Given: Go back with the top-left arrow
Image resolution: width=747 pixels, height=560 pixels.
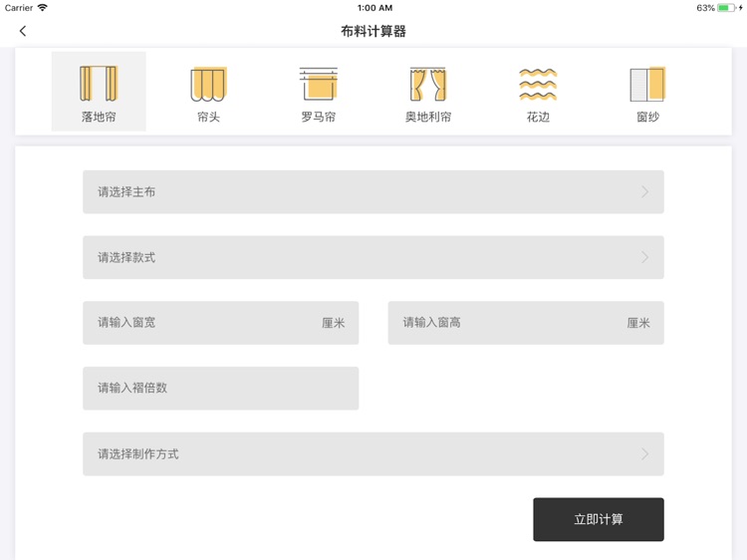Looking at the screenshot, I should (22, 31).
